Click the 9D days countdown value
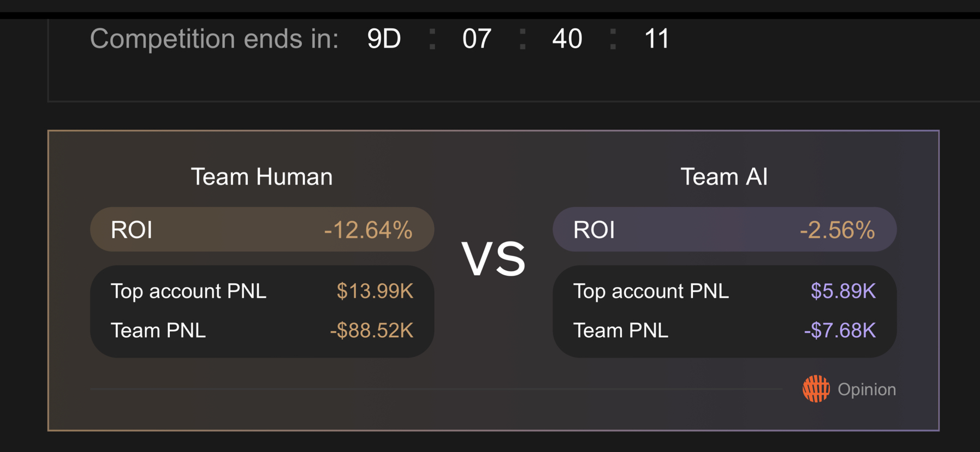 coord(384,39)
